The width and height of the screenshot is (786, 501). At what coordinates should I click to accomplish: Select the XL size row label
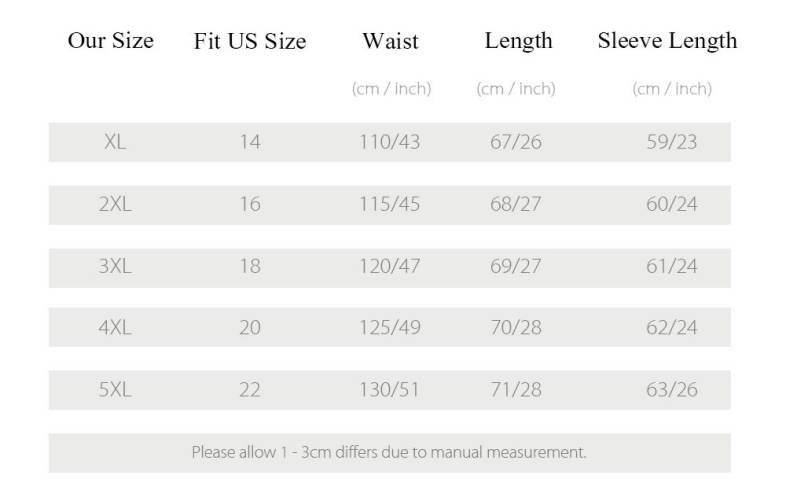point(115,142)
